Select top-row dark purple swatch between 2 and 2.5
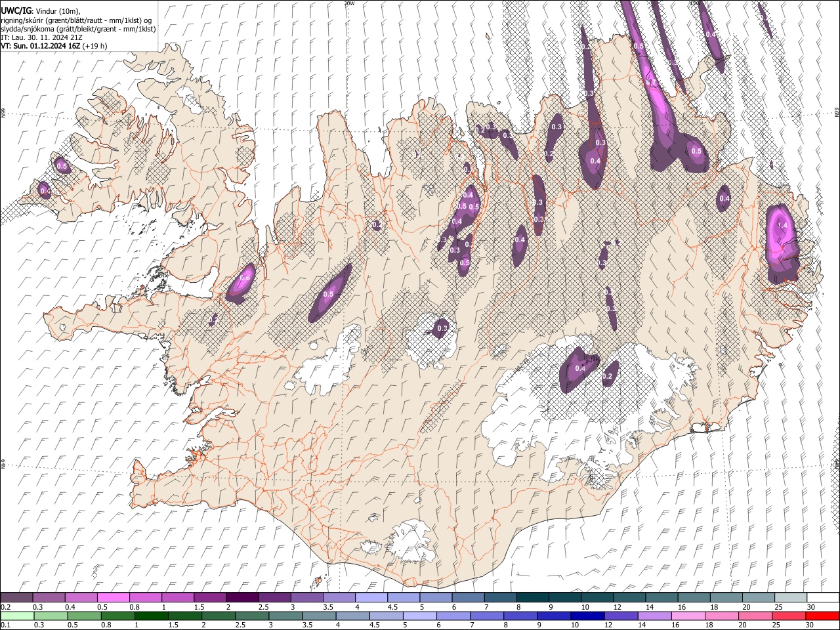The image size is (840, 630). (x=242, y=597)
